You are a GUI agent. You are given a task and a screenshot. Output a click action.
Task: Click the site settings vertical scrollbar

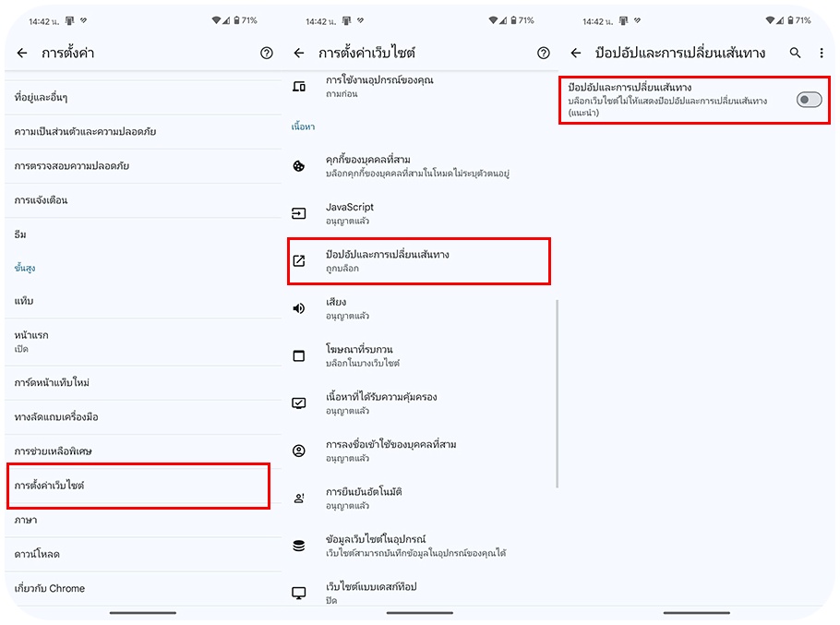click(x=557, y=393)
